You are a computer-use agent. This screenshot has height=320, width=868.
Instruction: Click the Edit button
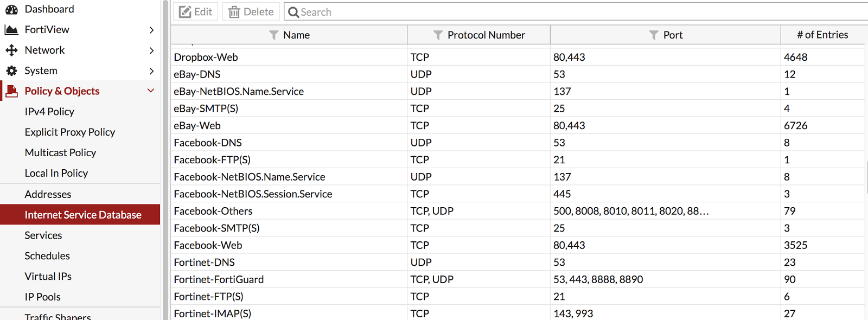tap(196, 12)
